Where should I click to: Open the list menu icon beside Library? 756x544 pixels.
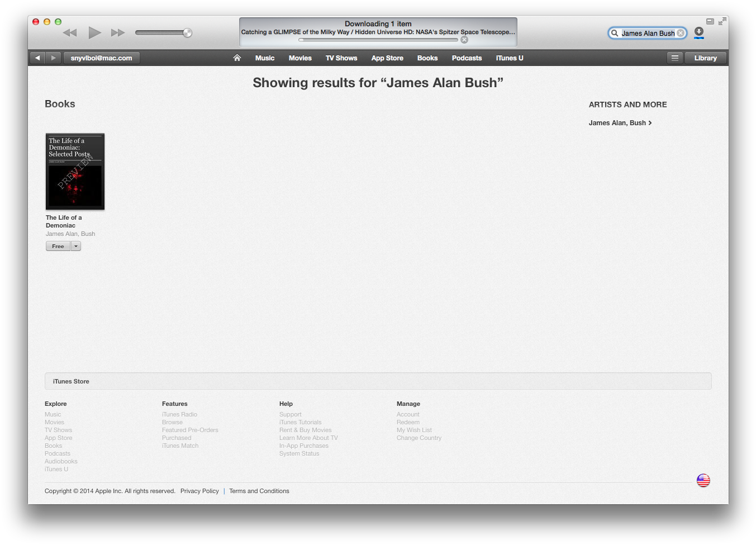point(675,58)
